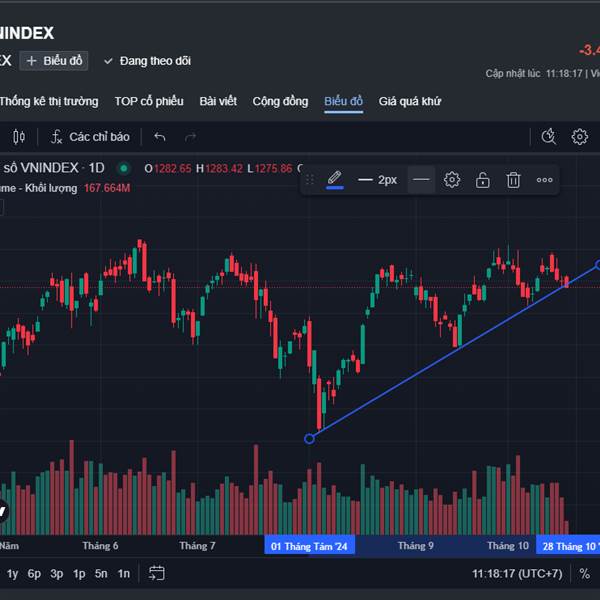600x600 pixels.
Task: Open the Giá quá khứ tab
Action: (410, 101)
